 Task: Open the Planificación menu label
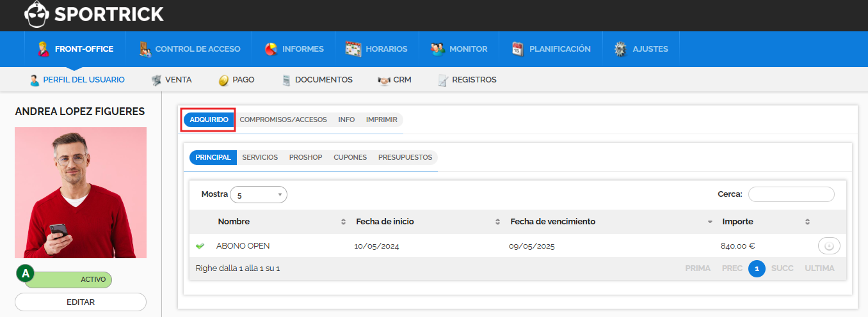click(560, 49)
